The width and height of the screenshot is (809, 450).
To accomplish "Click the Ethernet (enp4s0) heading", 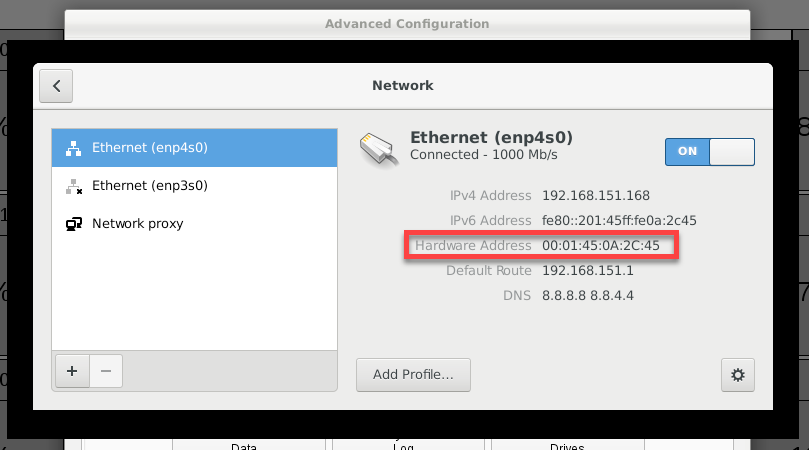I will pos(492,137).
